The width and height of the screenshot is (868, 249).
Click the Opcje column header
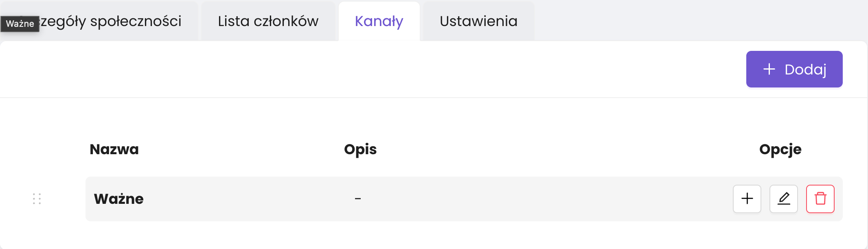[780, 149]
